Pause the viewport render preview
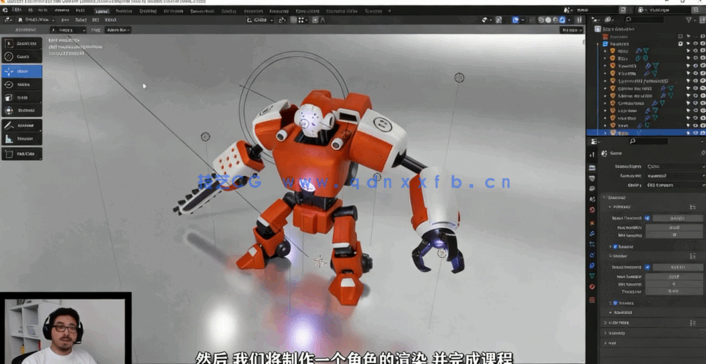The image size is (706, 364). (x=579, y=20)
